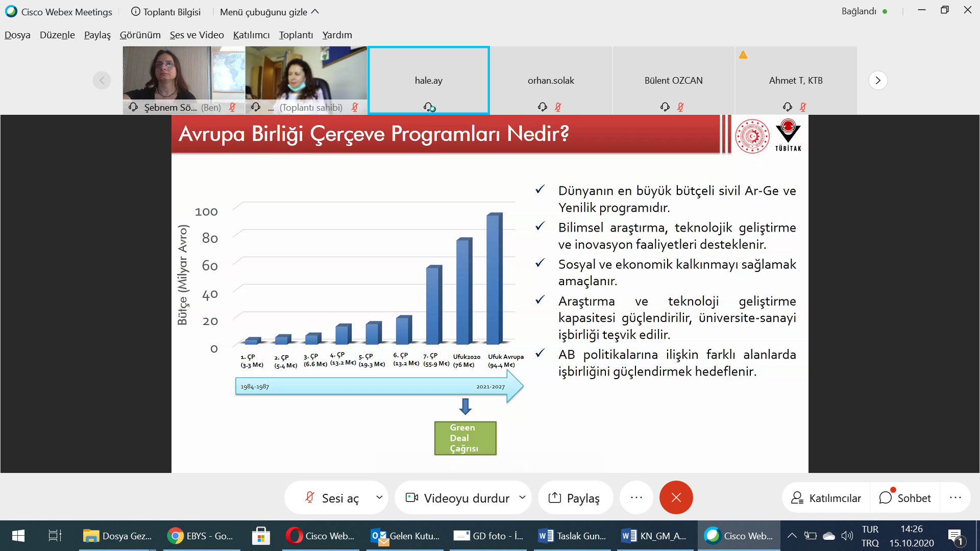This screenshot has width=980, height=551.
Task: Click the warning triangle on Ahmet T tile
Action: click(x=743, y=55)
